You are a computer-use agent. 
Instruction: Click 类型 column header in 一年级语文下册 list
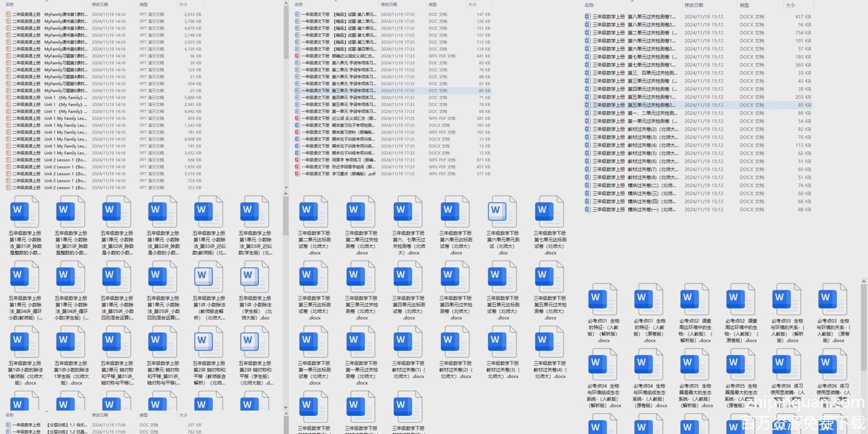pyautogui.click(x=433, y=4)
